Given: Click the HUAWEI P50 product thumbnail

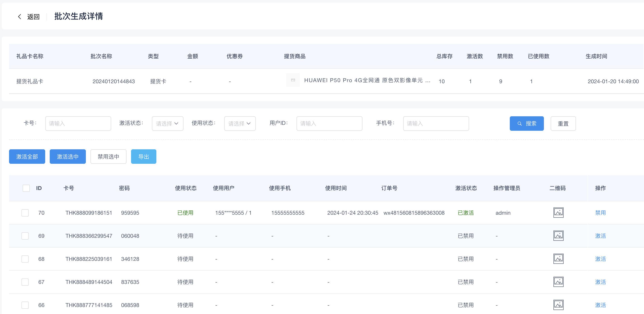Looking at the screenshot, I should [293, 80].
